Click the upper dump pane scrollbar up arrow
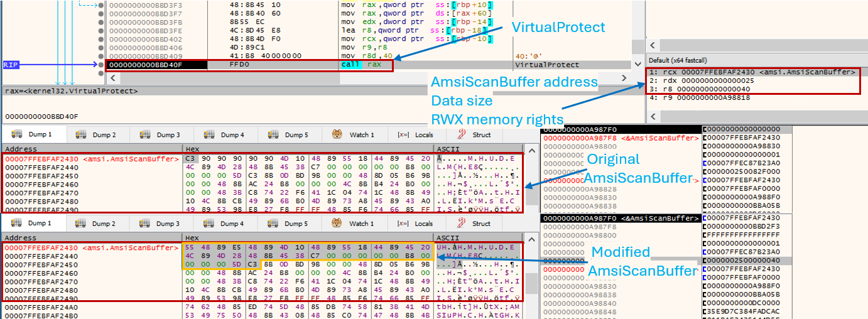This screenshot has height=319, width=868. [x=532, y=149]
